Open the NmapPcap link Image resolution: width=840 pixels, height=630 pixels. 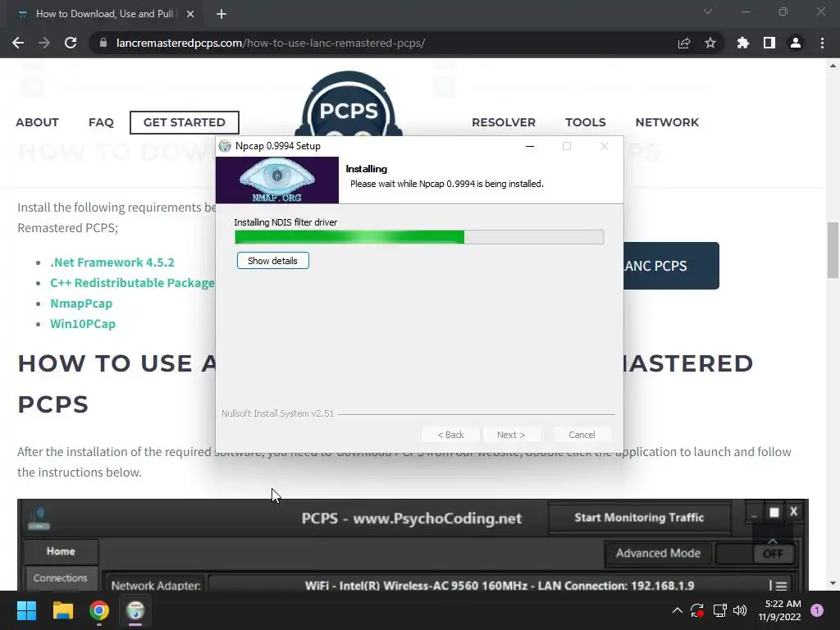[81, 304]
